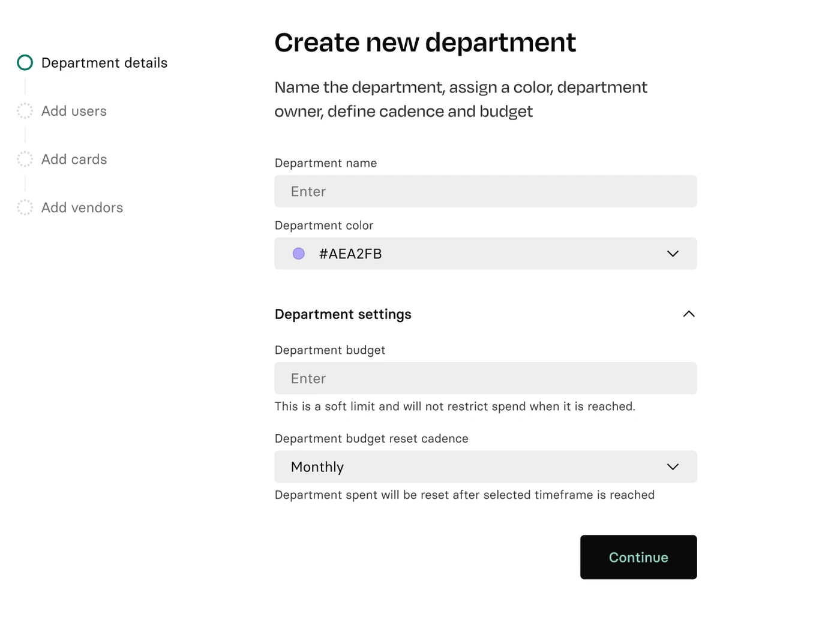
Task: Focus the Department name input field
Action: (x=485, y=191)
